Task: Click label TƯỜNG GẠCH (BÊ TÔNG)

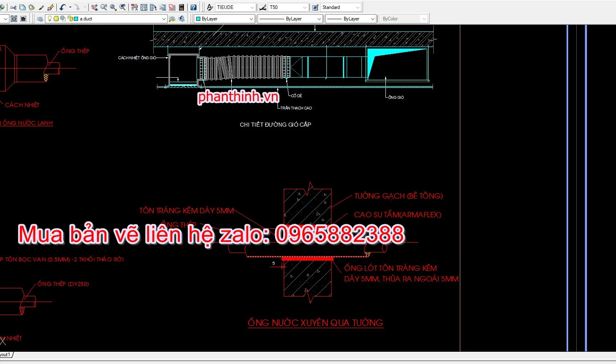Action: 399,196
